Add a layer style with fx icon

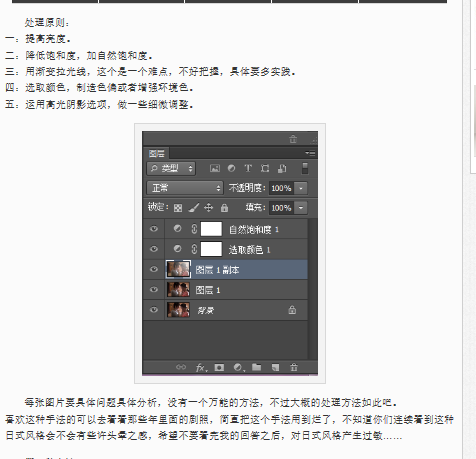point(201,367)
